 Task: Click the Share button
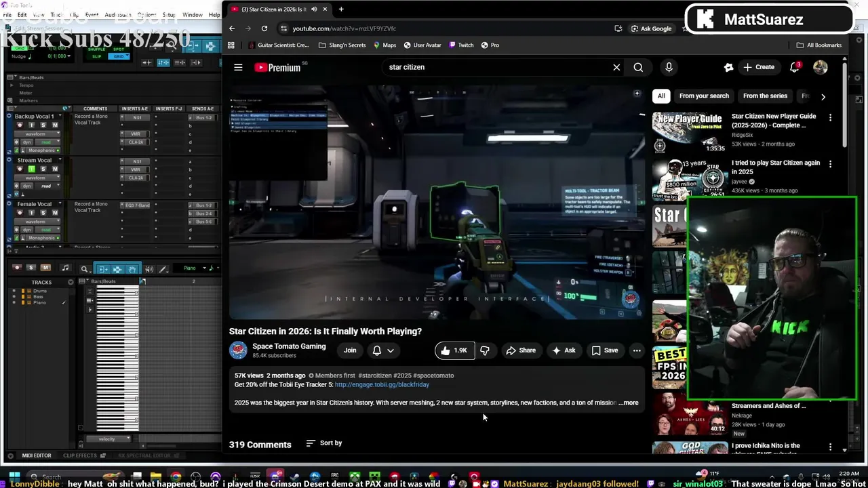click(x=521, y=350)
